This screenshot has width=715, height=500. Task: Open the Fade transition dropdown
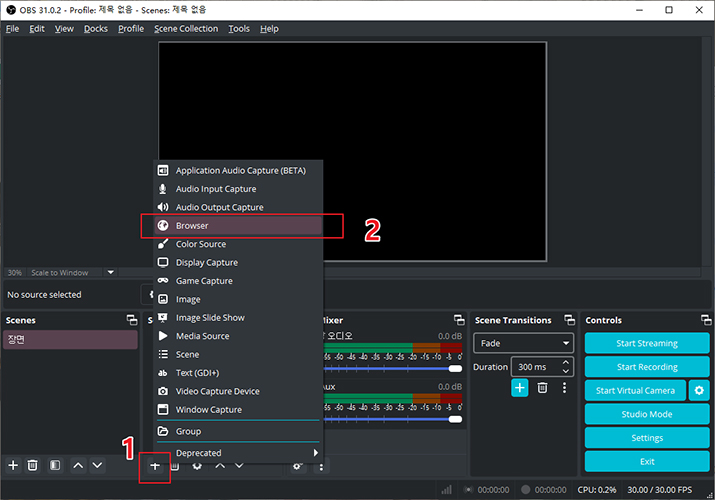523,343
